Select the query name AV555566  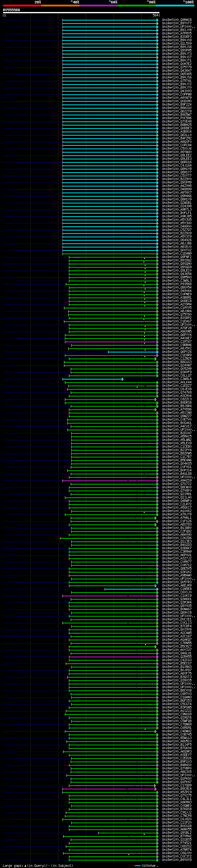coord(11,10)
